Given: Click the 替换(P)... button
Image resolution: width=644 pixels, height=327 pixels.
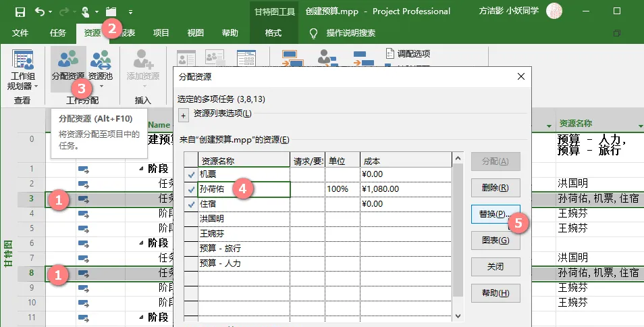Looking at the screenshot, I should click(x=495, y=214).
